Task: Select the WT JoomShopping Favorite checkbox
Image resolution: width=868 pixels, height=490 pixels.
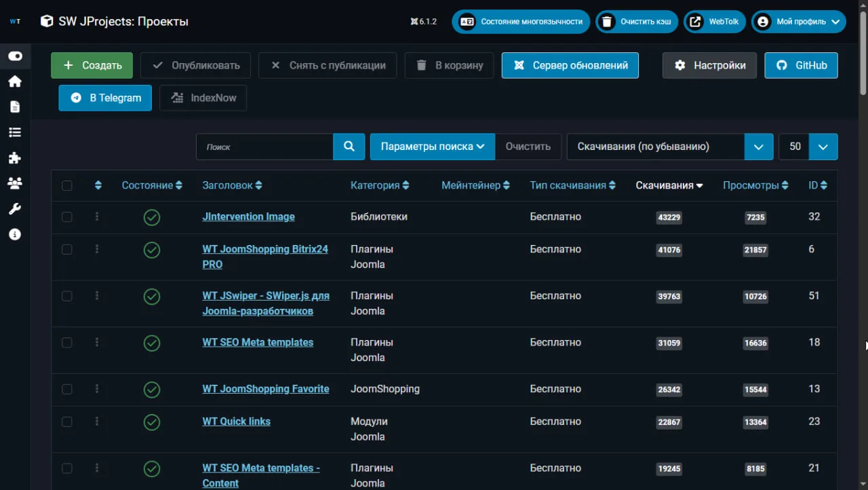Action: tap(67, 389)
